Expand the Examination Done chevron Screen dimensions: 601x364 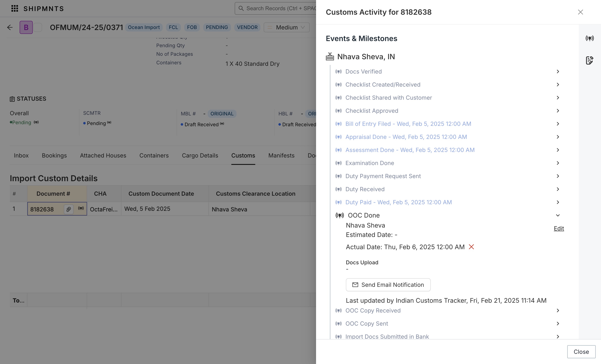coord(558,163)
